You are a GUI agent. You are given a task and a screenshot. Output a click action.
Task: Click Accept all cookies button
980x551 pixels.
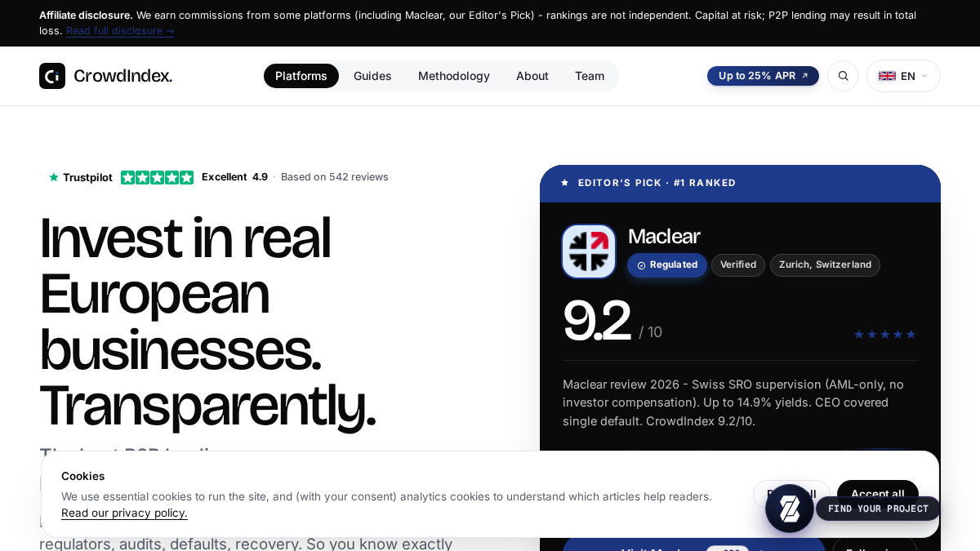pos(878,494)
